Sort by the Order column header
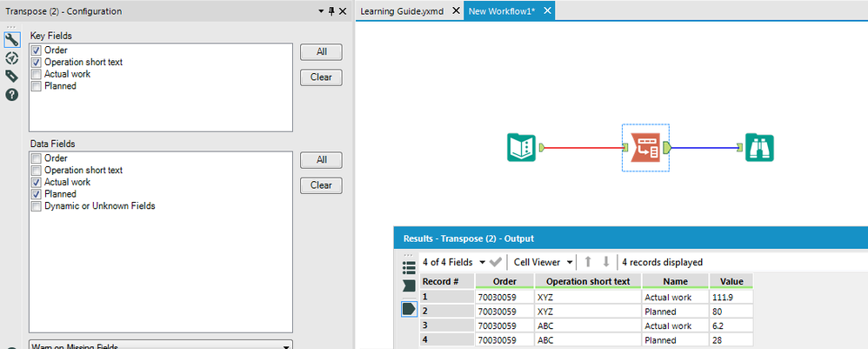 [504, 281]
